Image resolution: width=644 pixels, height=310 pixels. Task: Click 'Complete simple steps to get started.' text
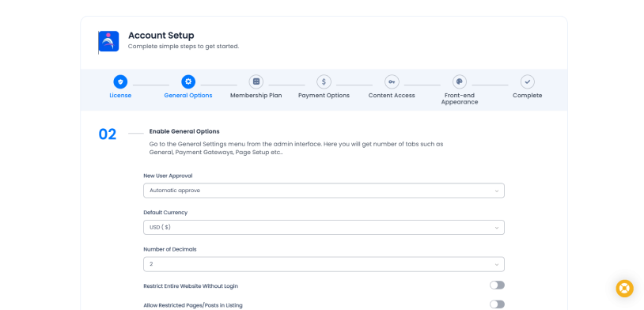184,47
